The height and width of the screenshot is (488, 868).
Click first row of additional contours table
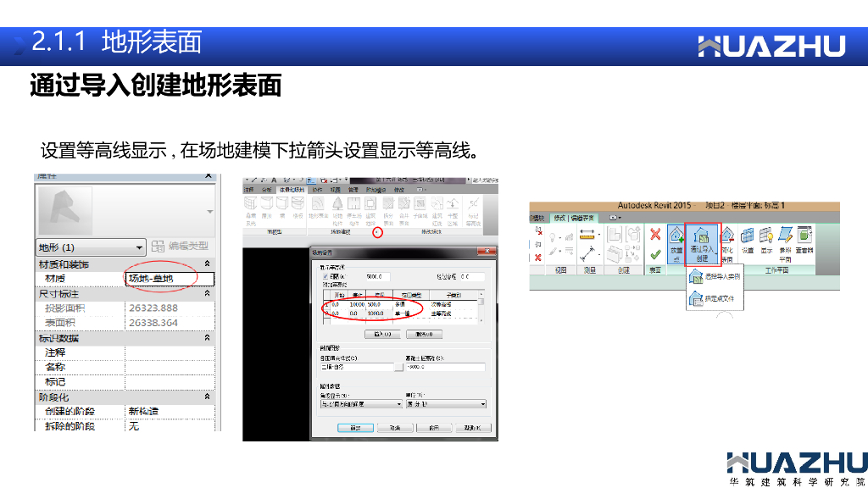(400, 304)
